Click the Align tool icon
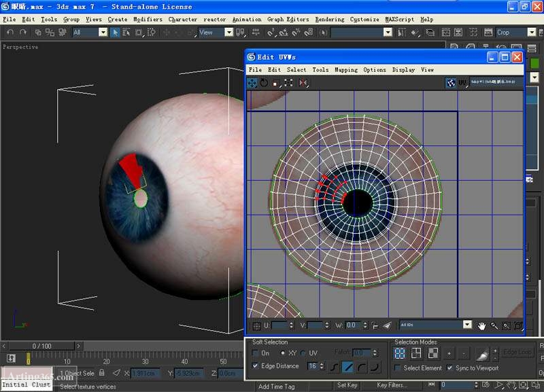 click(x=414, y=32)
